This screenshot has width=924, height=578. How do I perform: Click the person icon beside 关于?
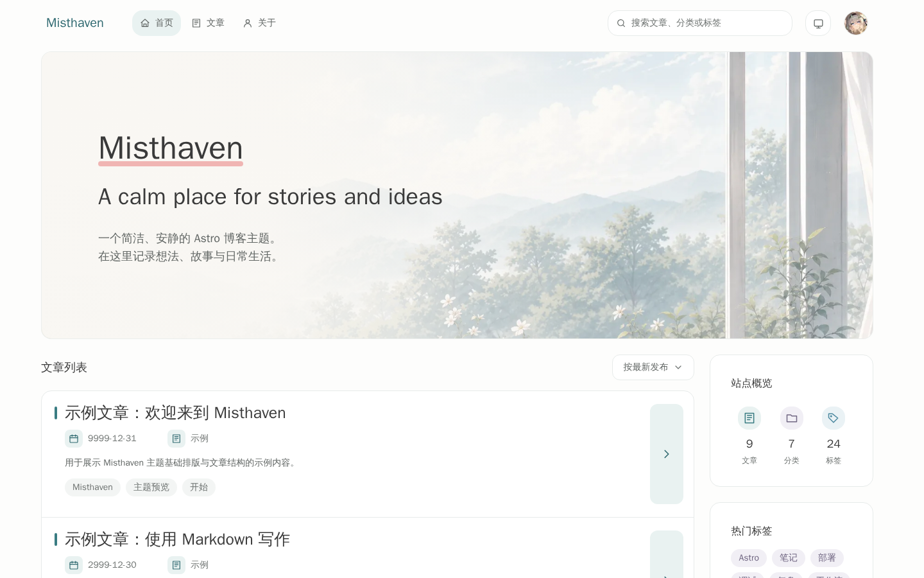point(248,23)
